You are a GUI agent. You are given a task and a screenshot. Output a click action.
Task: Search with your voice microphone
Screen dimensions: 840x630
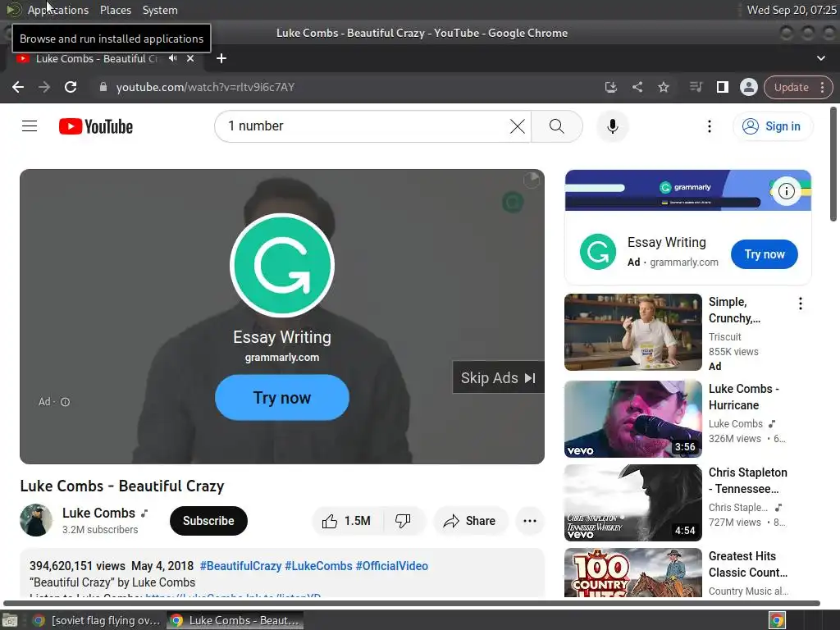pyautogui.click(x=612, y=126)
